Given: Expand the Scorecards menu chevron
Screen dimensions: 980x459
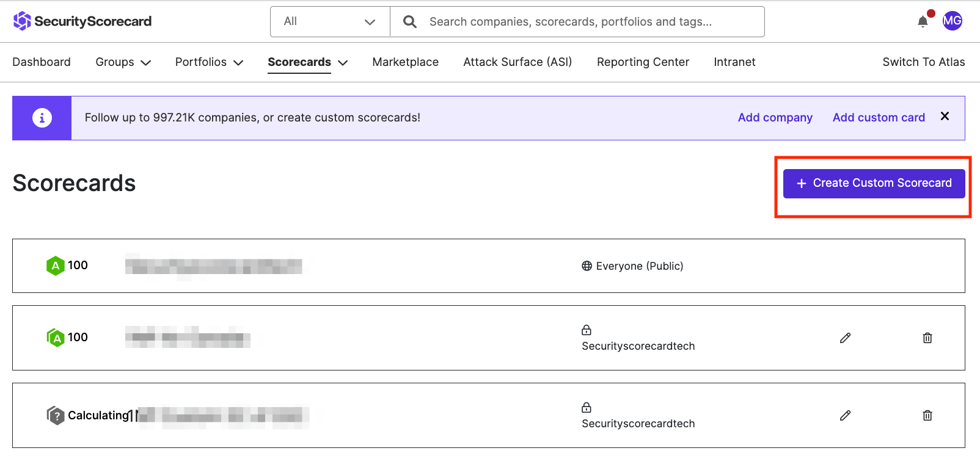Looking at the screenshot, I should click(343, 63).
